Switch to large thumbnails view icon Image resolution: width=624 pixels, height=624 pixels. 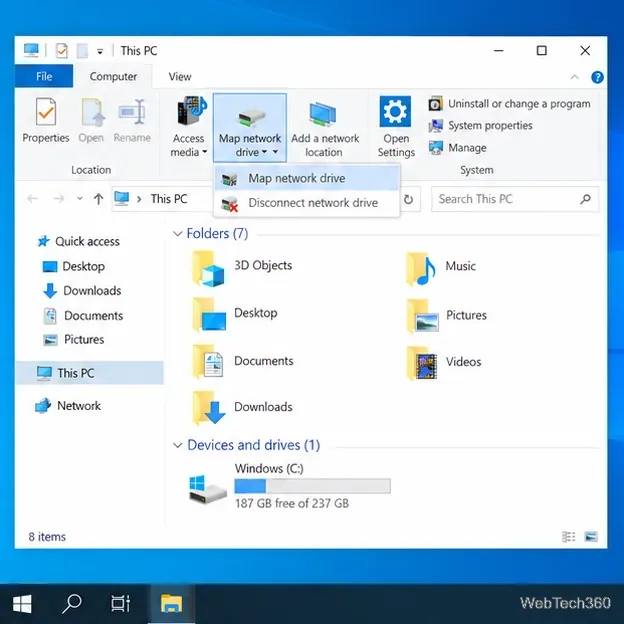click(591, 536)
